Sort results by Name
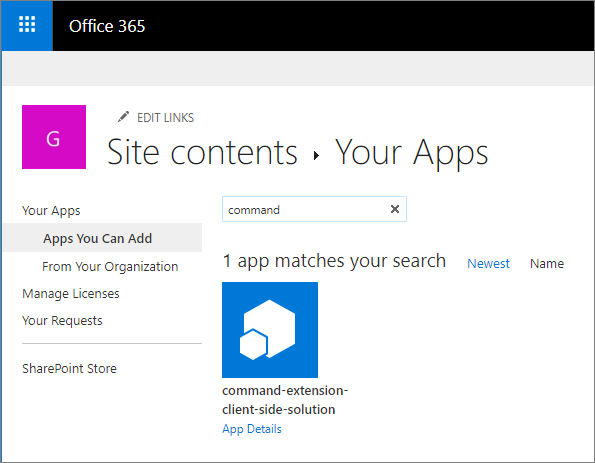 coord(547,263)
